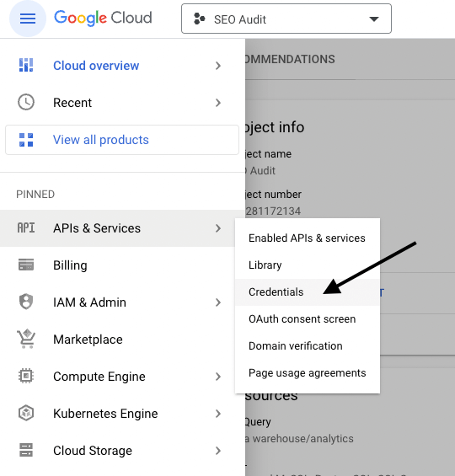Go to Billing in pinned products
Viewport: 455px width, 476px height.
(x=70, y=265)
